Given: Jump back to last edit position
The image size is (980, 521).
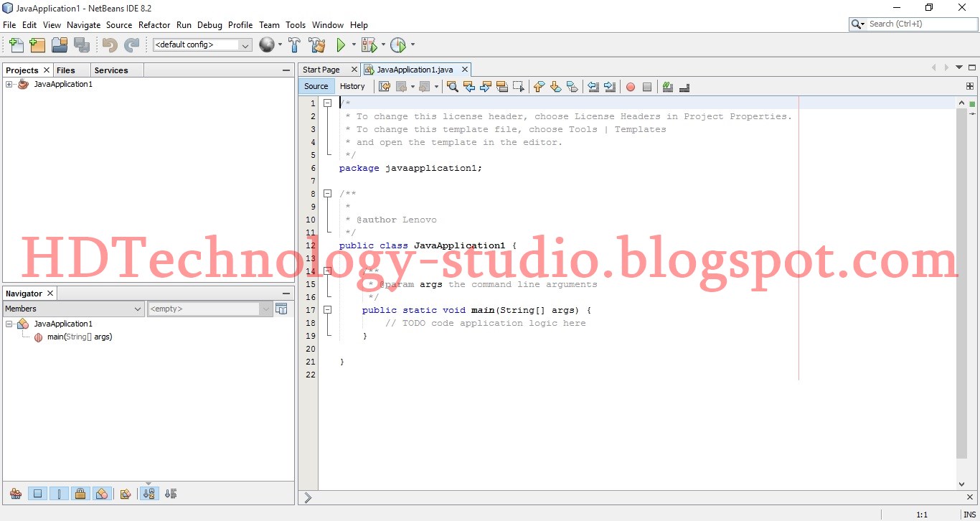Looking at the screenshot, I should (385, 87).
